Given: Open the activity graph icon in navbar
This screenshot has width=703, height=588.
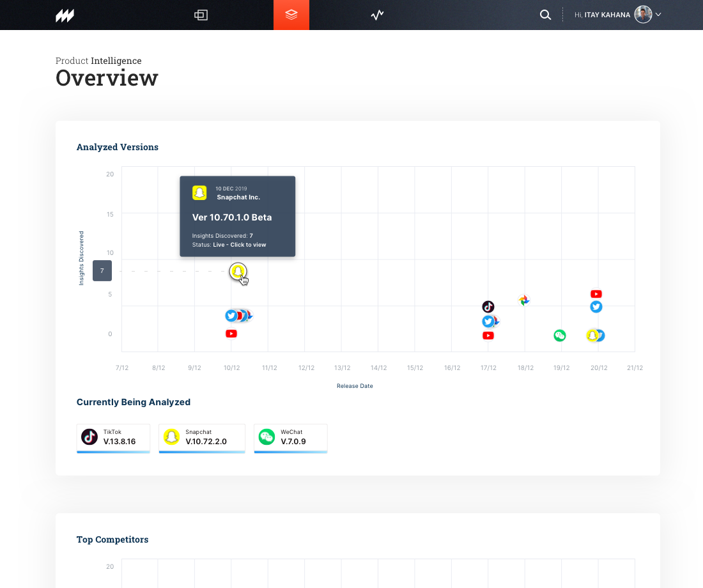Looking at the screenshot, I should (x=377, y=15).
